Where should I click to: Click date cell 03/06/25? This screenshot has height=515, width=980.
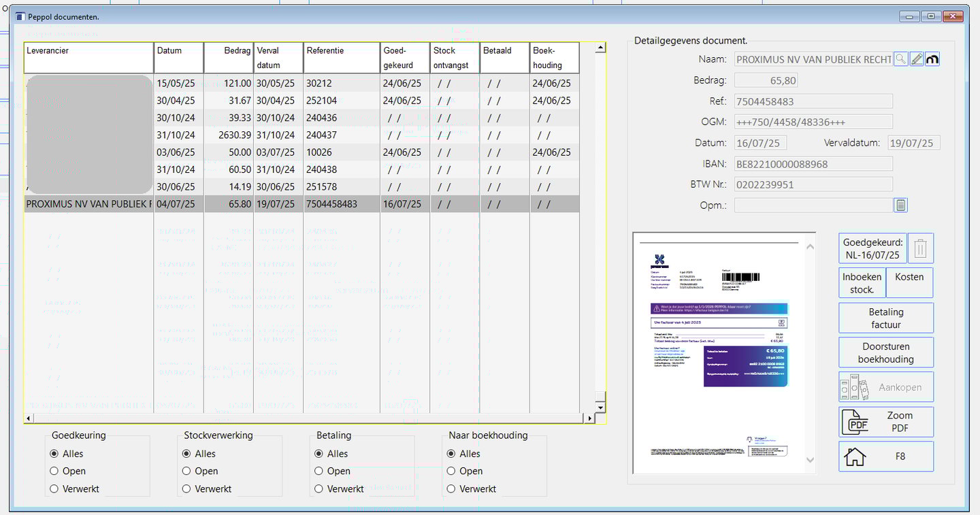click(179, 152)
